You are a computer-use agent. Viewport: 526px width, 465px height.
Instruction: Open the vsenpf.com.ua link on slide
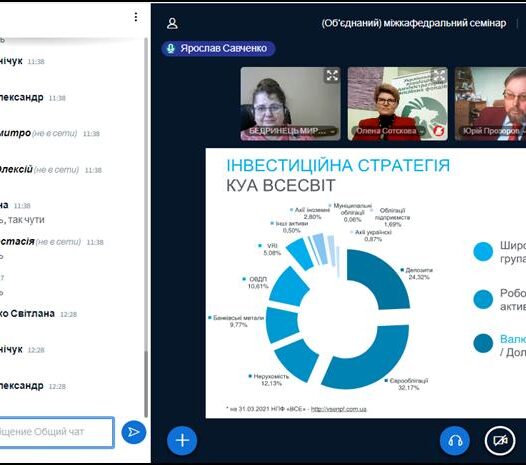(x=338, y=409)
